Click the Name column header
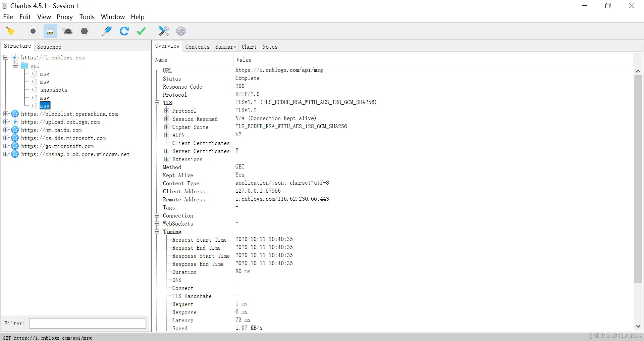This screenshot has height=341, width=644. (193, 60)
